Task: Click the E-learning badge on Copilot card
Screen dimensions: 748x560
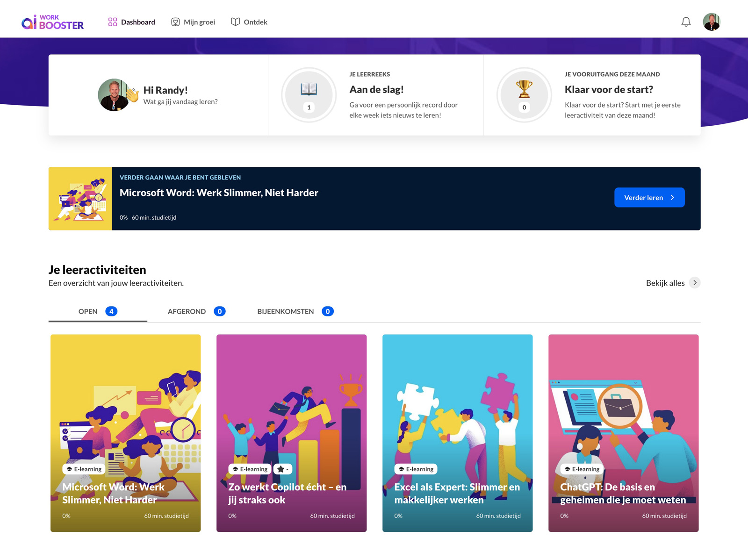Action: 250,469
